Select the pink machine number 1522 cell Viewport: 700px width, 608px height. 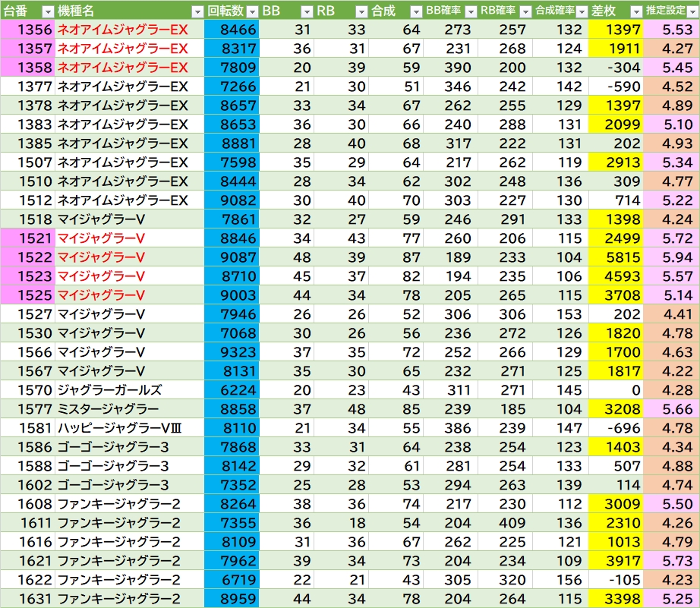click(28, 257)
